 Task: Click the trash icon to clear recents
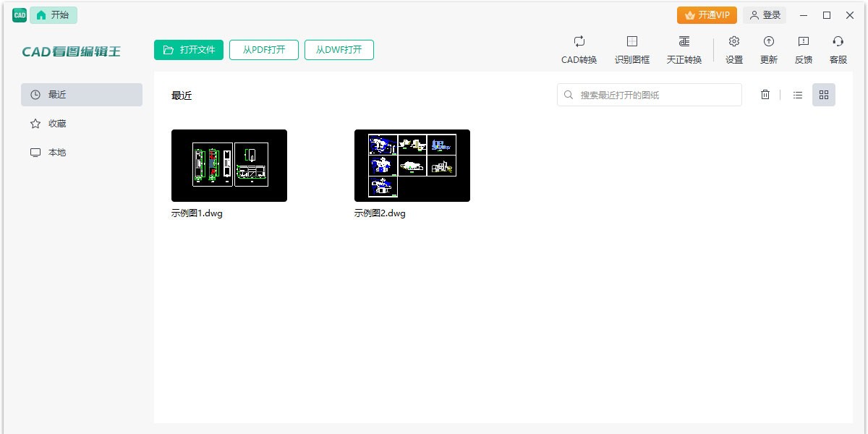tap(765, 95)
